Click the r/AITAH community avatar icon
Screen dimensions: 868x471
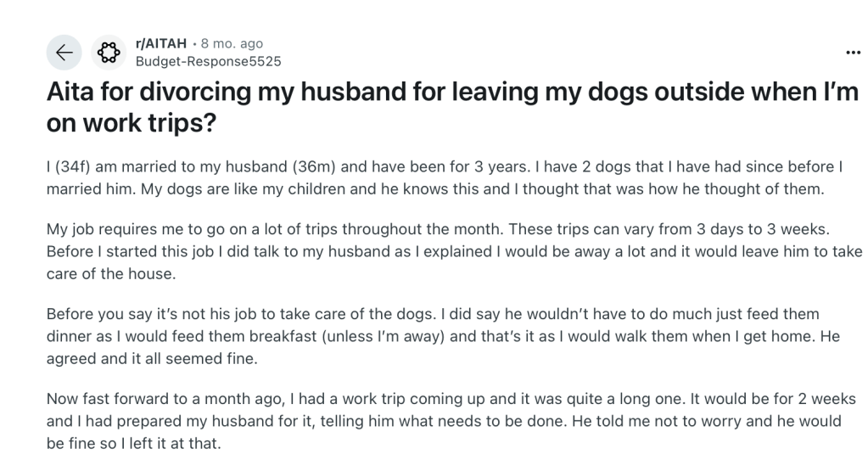click(108, 53)
